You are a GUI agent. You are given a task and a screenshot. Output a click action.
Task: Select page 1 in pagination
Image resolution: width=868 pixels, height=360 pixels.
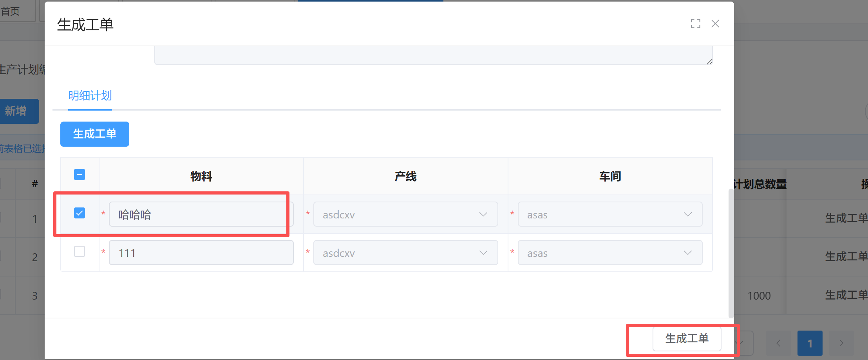(810, 343)
